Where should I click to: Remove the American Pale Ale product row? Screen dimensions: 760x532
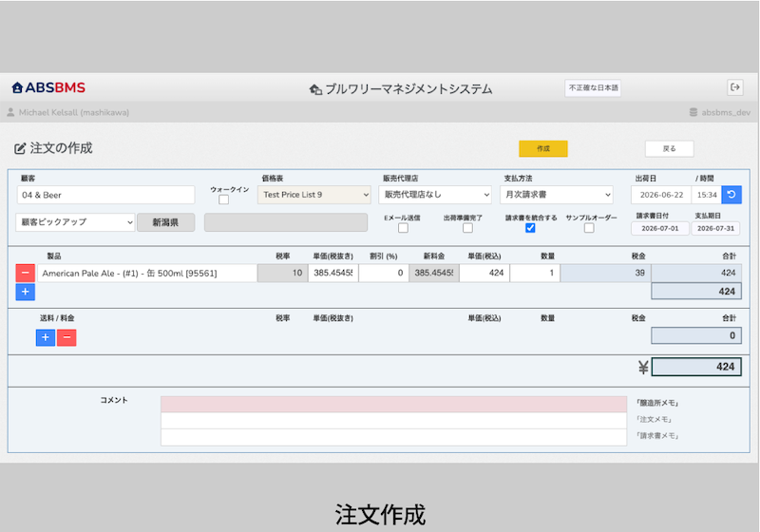pyautogui.click(x=26, y=273)
